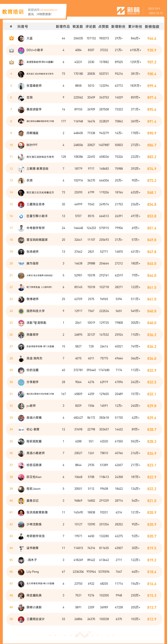Click the bronze crown icon for rank three

pos(11,62)
